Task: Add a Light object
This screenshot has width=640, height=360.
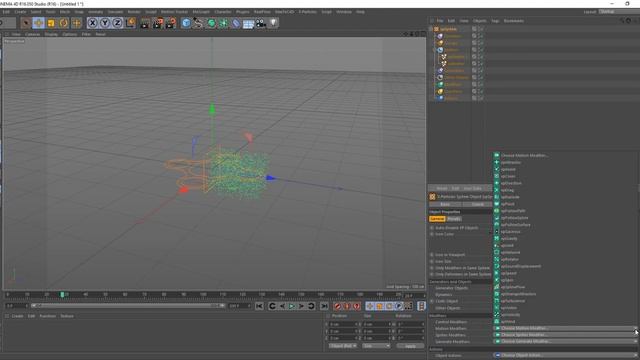Action: tap(273, 23)
